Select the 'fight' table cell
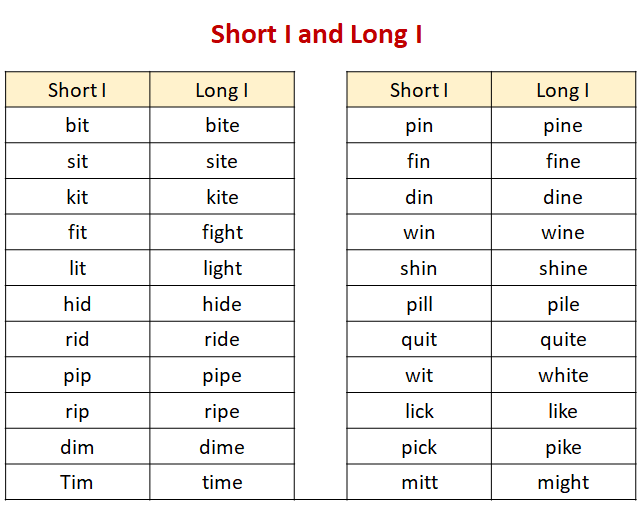Screen dimensions: 642x507 (222, 233)
